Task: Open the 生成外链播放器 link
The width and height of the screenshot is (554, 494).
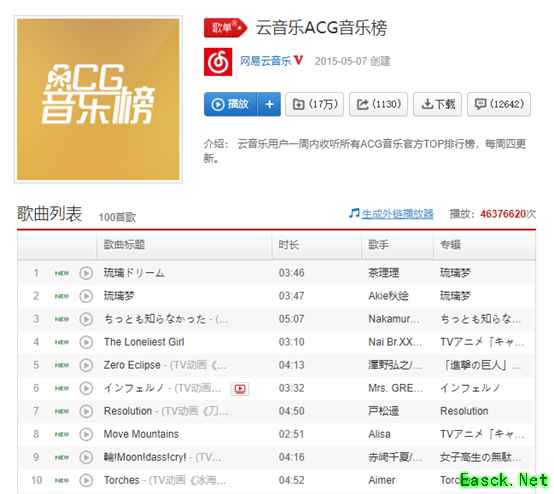Action: pyautogui.click(x=397, y=213)
